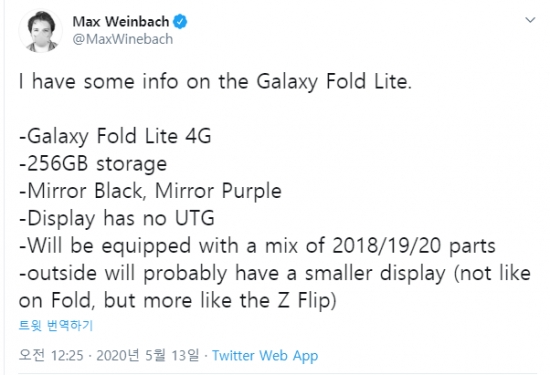Open the @MaxWinebach handle link

coord(123,39)
